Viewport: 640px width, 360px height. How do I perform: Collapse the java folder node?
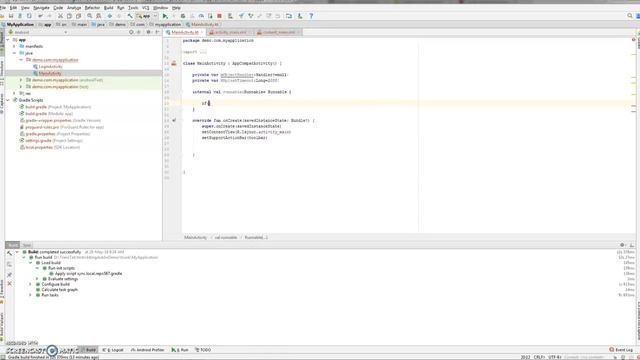pos(14,53)
